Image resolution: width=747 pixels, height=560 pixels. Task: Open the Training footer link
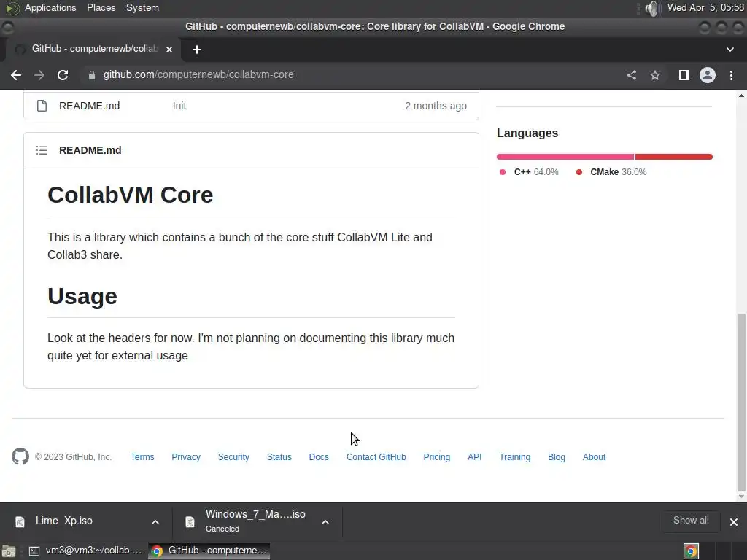click(514, 456)
